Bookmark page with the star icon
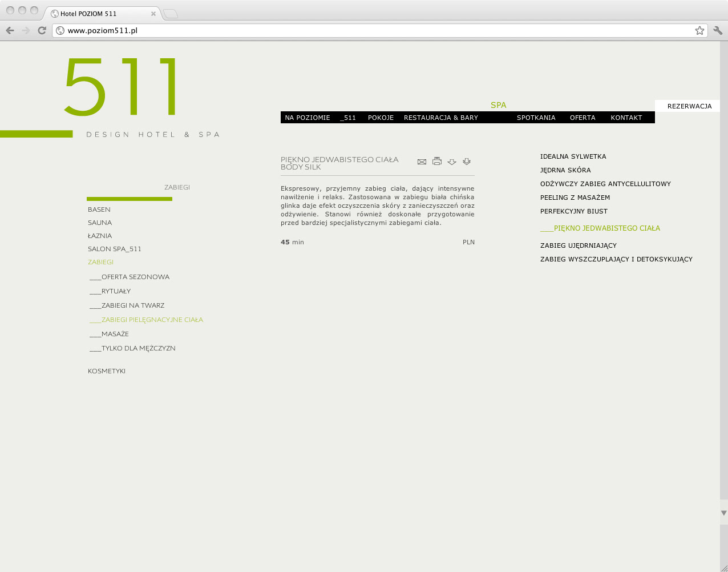The width and height of the screenshot is (728, 572). [x=699, y=31]
